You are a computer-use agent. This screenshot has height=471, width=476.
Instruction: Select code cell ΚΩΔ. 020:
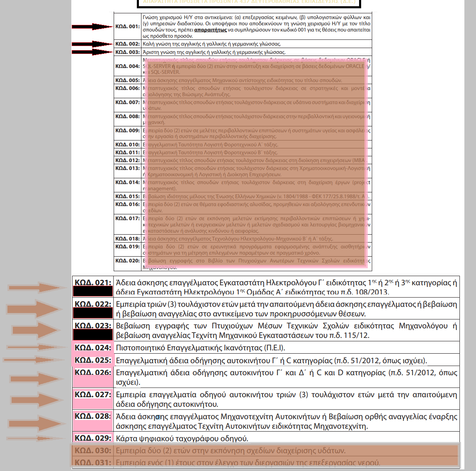pos(128,264)
